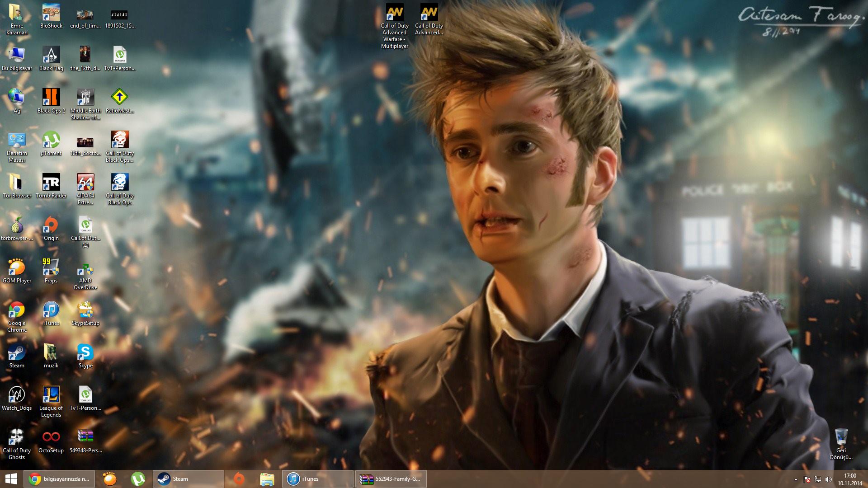Open the torbrowser-... installer icon
Image resolution: width=868 pixels, height=488 pixels.
click(17, 228)
